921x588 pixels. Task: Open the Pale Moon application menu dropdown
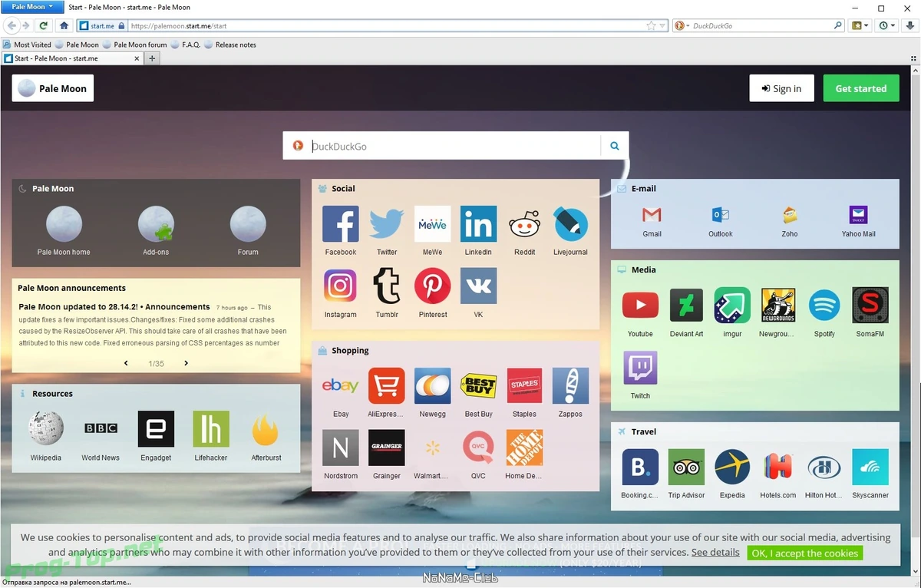coord(32,7)
